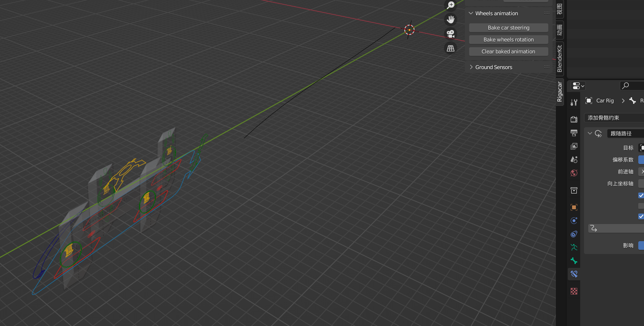Switch to the 动画 sidebar tab

pyautogui.click(x=560, y=30)
